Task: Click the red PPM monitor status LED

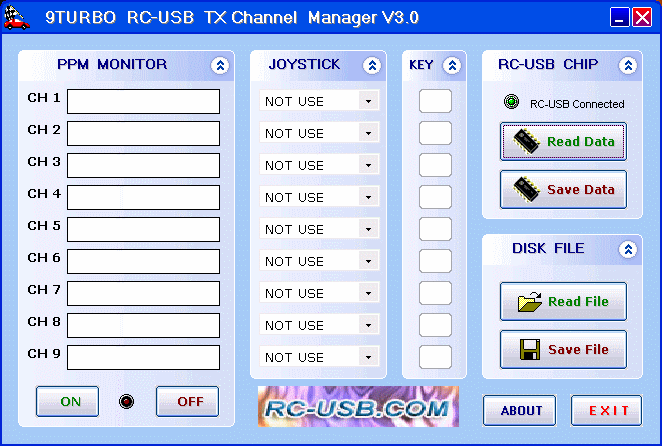Action: tap(126, 401)
